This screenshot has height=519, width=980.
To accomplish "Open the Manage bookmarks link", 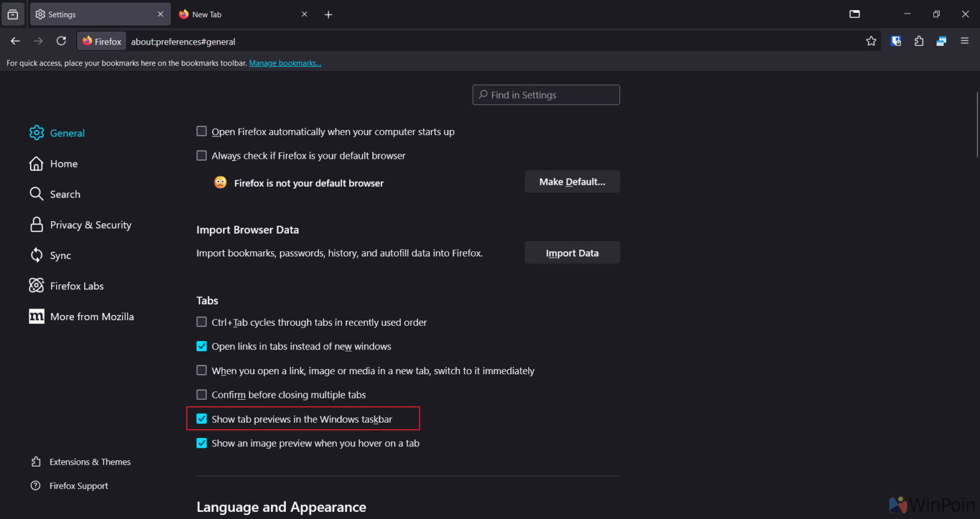I will (285, 62).
